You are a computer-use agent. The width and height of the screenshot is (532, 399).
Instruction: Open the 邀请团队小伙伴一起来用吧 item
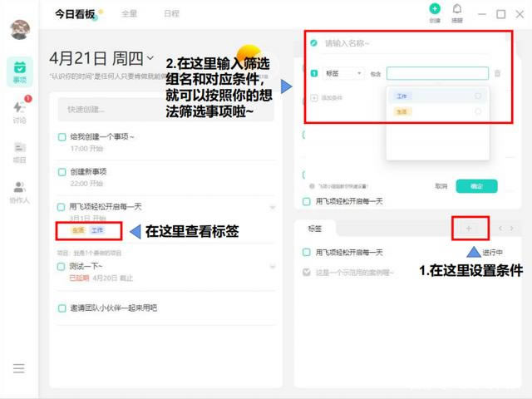click(x=114, y=308)
